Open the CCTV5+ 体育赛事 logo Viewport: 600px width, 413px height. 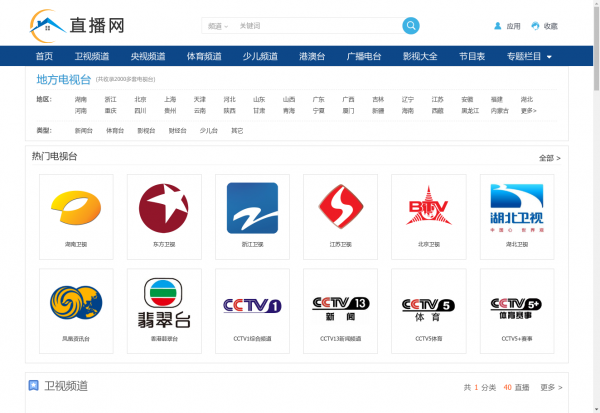pyautogui.click(x=516, y=309)
